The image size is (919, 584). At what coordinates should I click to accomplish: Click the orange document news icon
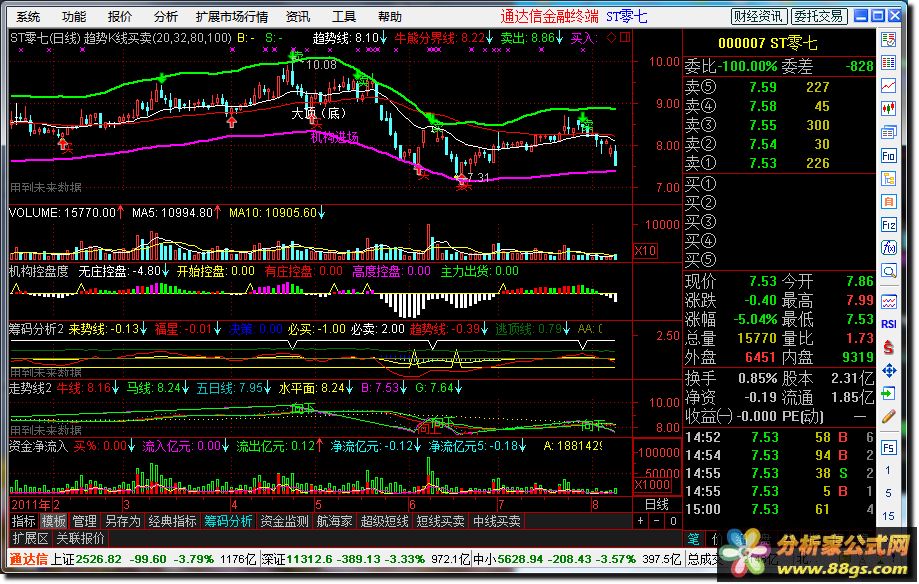click(889, 202)
